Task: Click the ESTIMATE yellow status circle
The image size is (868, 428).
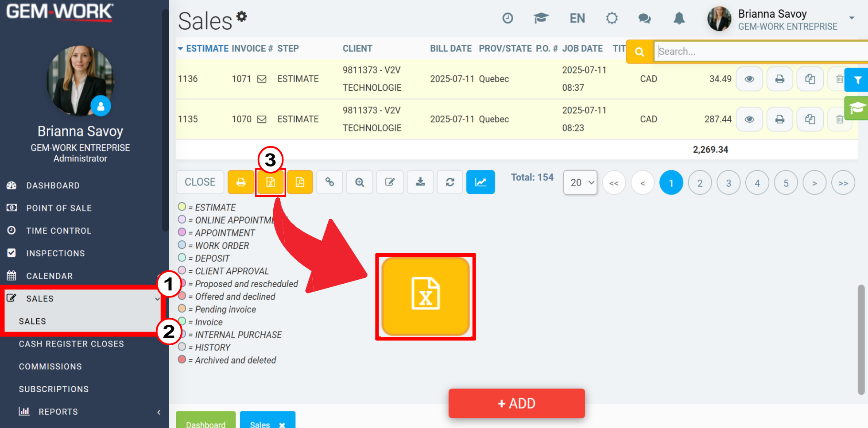Action: [182, 207]
